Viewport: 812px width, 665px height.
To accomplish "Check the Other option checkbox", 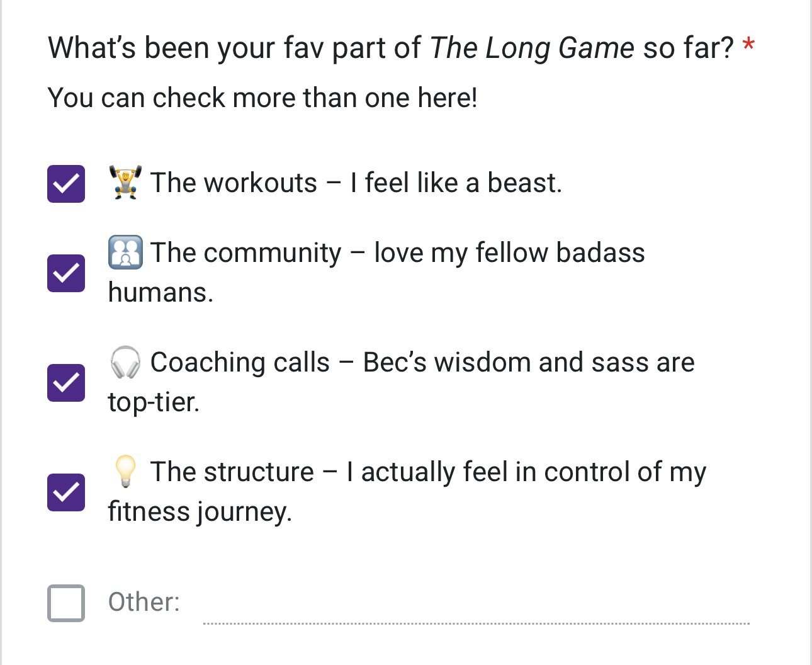I will [x=66, y=603].
